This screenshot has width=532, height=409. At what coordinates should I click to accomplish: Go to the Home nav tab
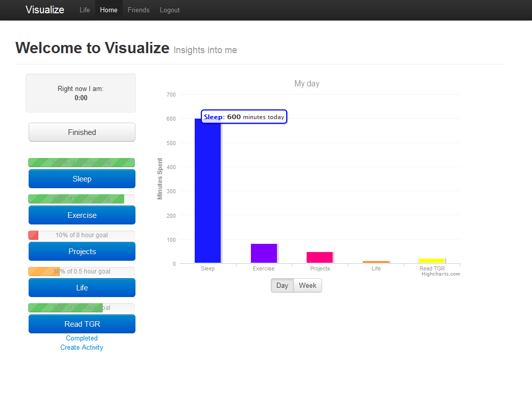[x=108, y=10]
